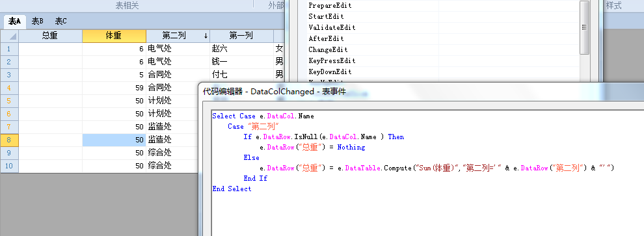This screenshot has width=644, height=236.
Task: Click sort arrow on 第二列 header
Action: 206,36
